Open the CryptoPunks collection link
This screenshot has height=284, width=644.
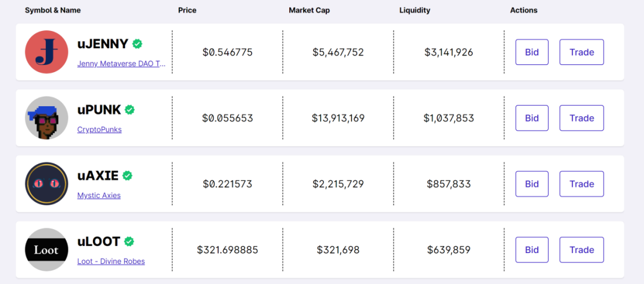100,129
